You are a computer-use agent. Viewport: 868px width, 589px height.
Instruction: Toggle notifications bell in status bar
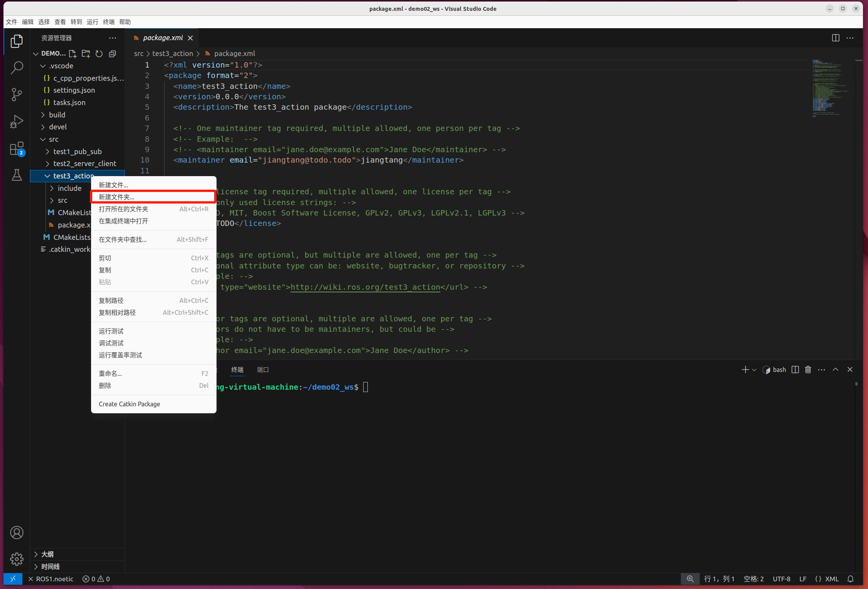[x=850, y=579]
